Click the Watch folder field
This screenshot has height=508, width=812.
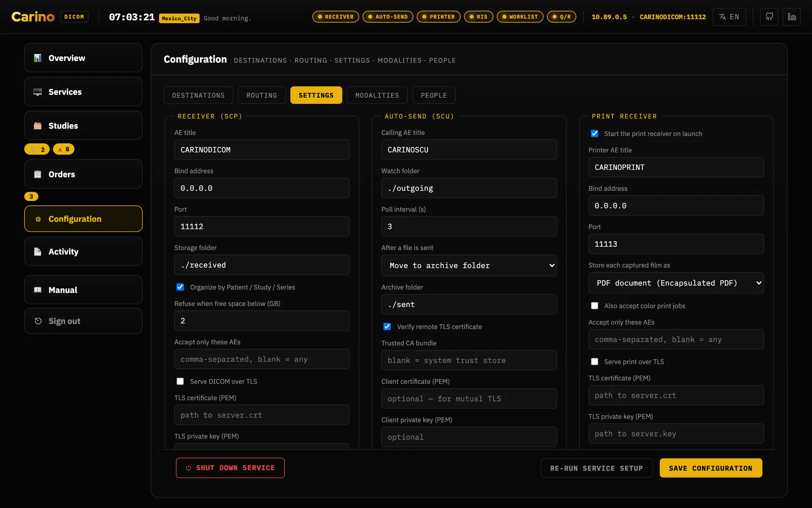(x=469, y=188)
